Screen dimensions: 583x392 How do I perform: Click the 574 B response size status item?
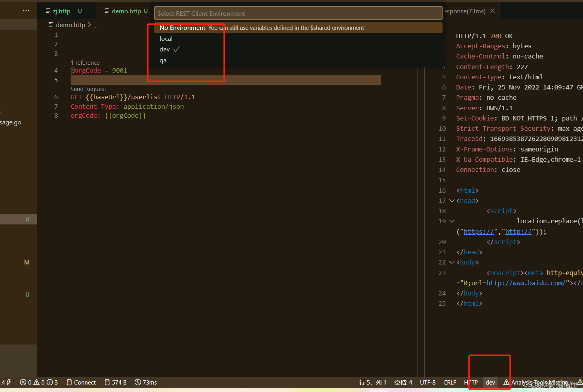click(x=115, y=382)
